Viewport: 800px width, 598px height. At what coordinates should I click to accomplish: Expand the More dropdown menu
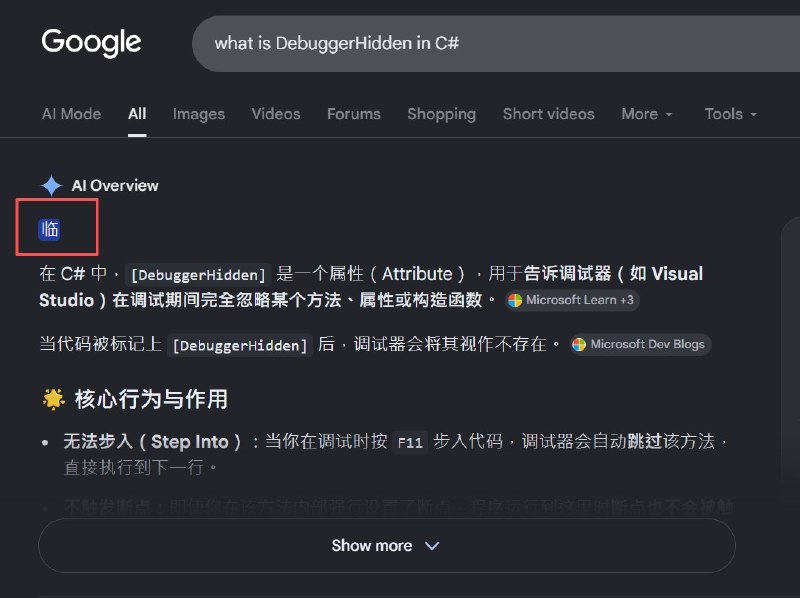click(x=646, y=114)
